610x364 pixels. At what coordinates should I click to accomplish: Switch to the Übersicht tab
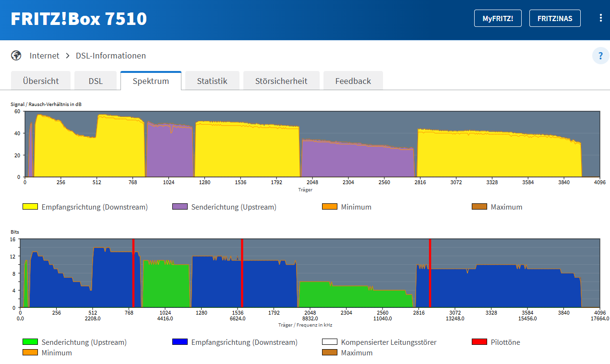point(41,81)
